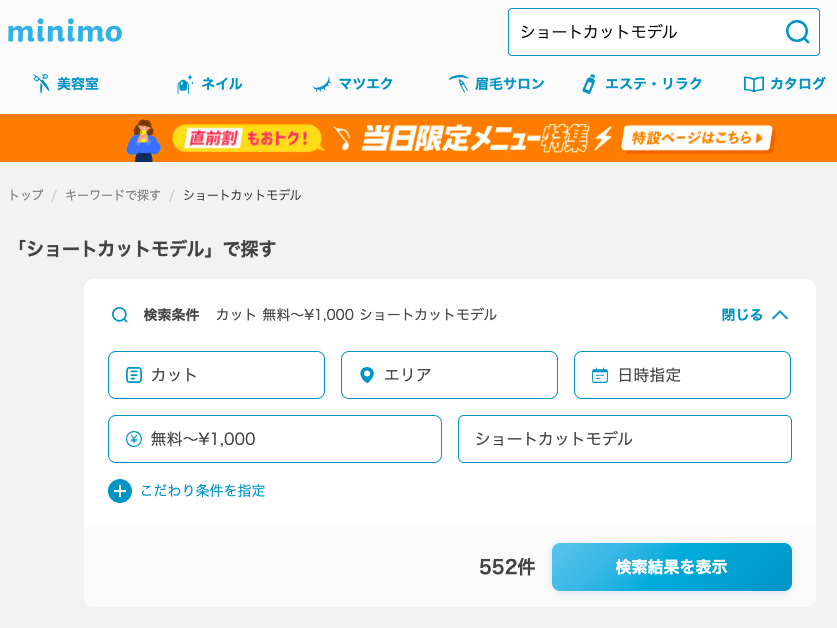Click the bottle icon for エステ・リラク

click(x=589, y=84)
